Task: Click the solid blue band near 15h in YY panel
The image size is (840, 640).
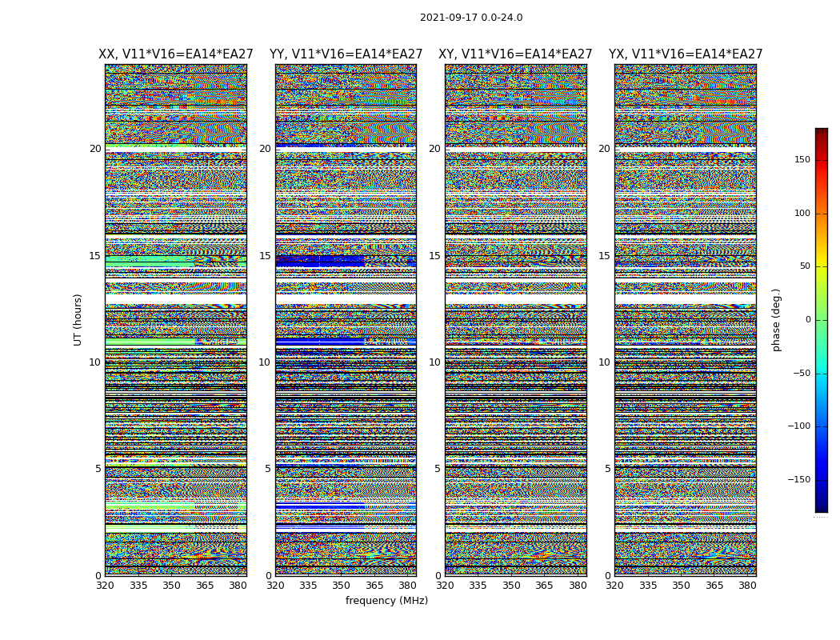Action: 320,262
